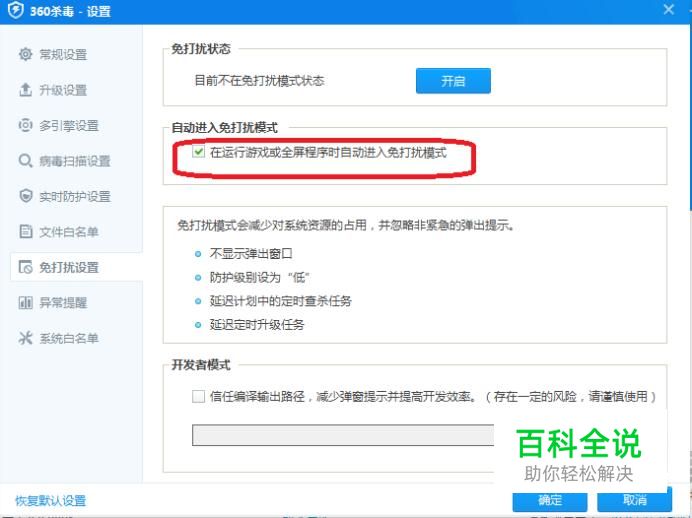692x518 pixels.
Task: Open the 文件白名单 section
Action: coord(68,232)
